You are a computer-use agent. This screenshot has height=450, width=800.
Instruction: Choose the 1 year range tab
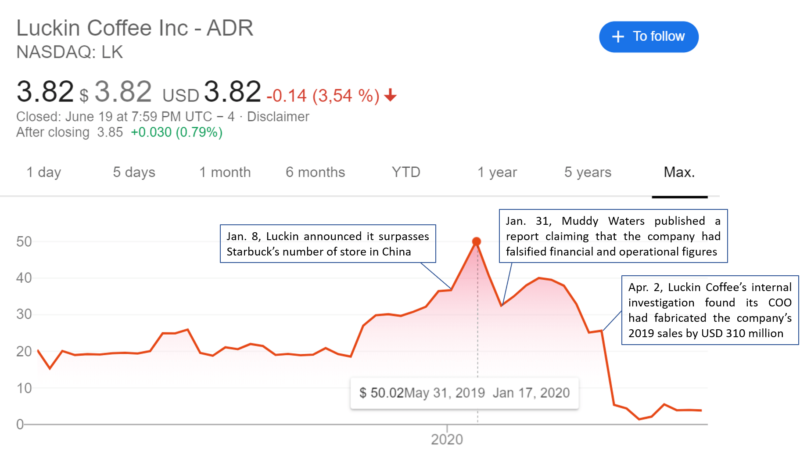(x=497, y=172)
